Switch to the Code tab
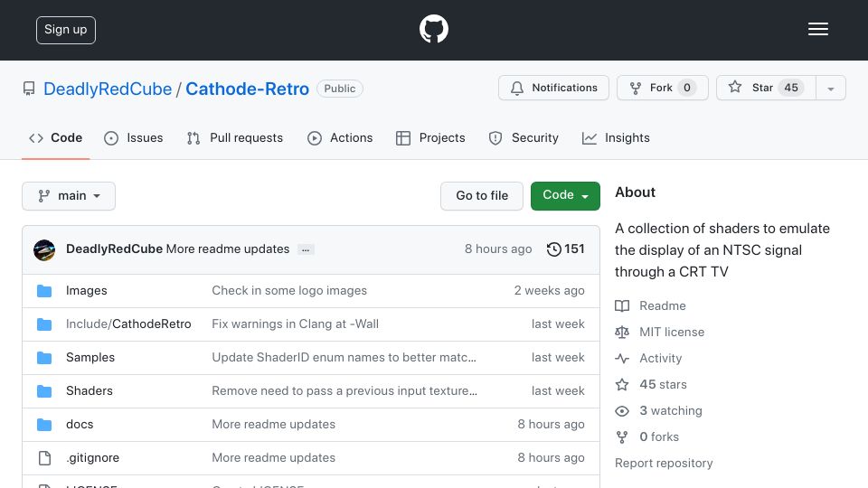The width and height of the screenshot is (868, 488). [55, 137]
